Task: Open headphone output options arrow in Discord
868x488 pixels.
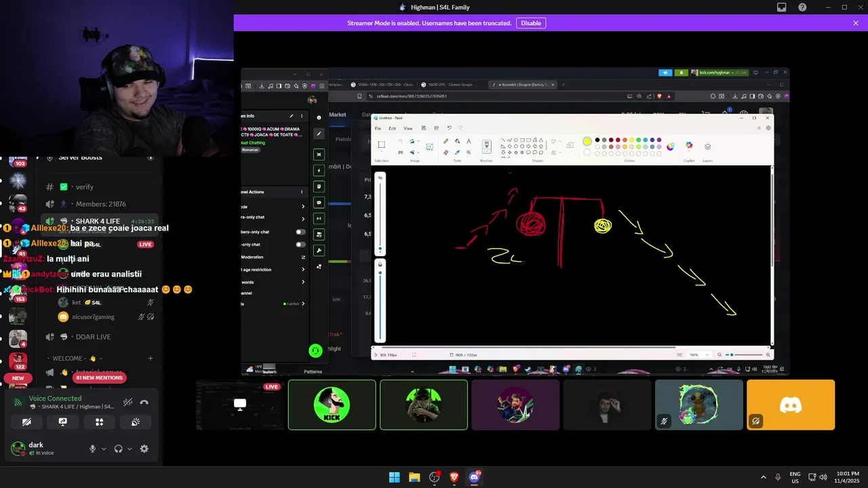Action: [x=130, y=449]
